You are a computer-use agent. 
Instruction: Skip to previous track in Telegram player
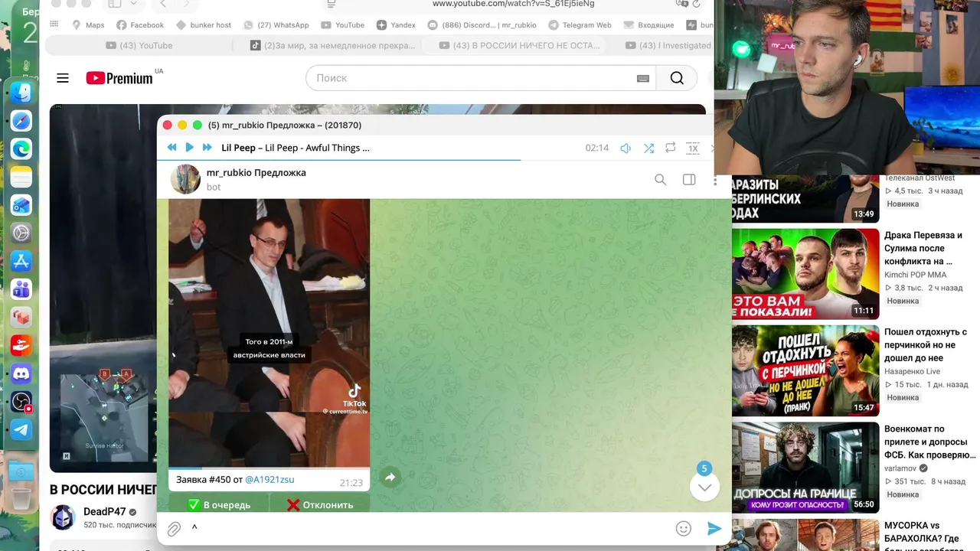[171, 148]
